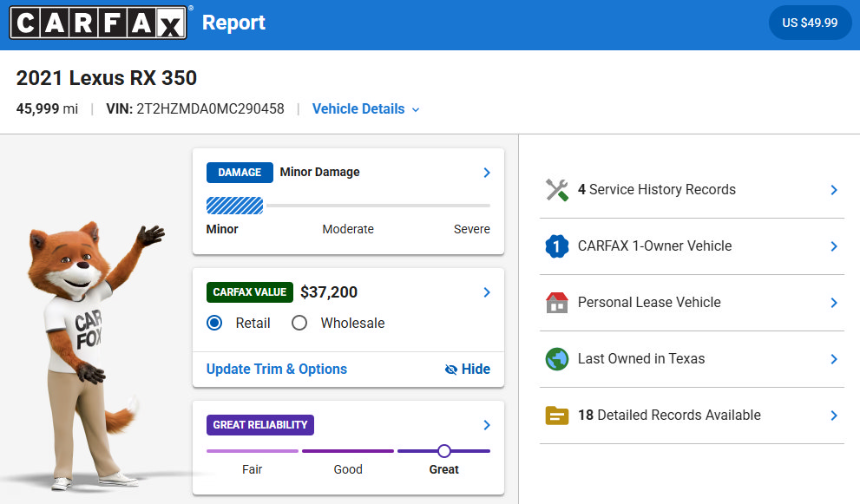Expand Personal Lease Vehicle chevron
Image resolution: width=860 pixels, height=504 pixels.
click(x=834, y=303)
